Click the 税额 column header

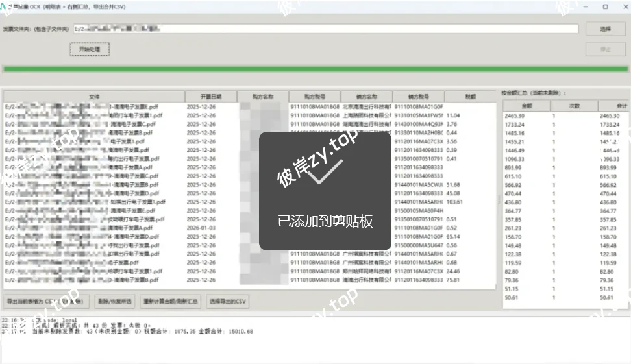pos(470,97)
